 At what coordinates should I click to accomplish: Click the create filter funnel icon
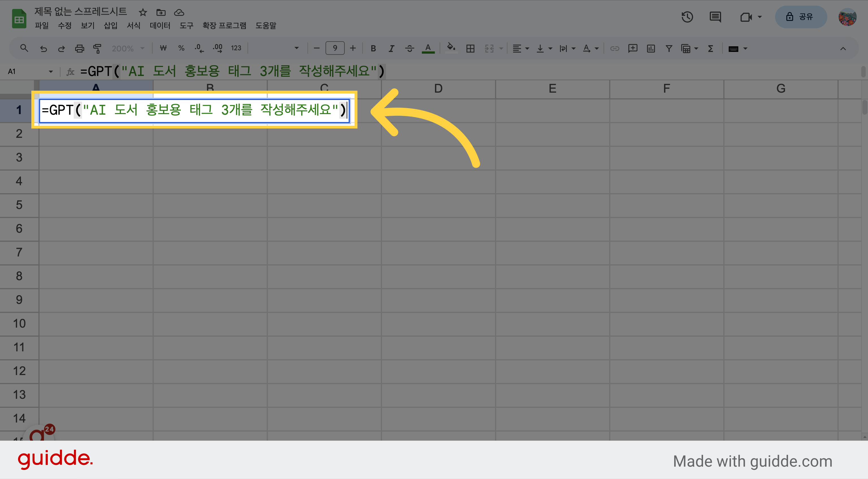point(669,49)
